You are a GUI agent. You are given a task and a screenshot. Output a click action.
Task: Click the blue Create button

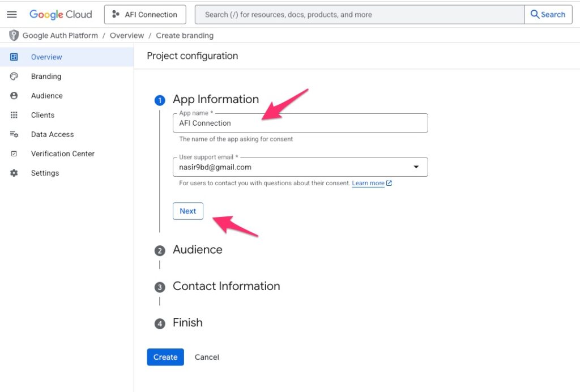tap(165, 357)
